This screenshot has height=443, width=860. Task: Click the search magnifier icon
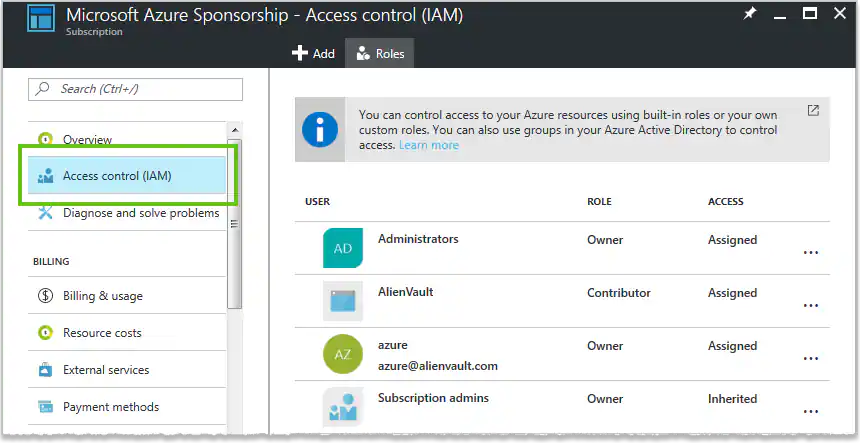point(42,89)
